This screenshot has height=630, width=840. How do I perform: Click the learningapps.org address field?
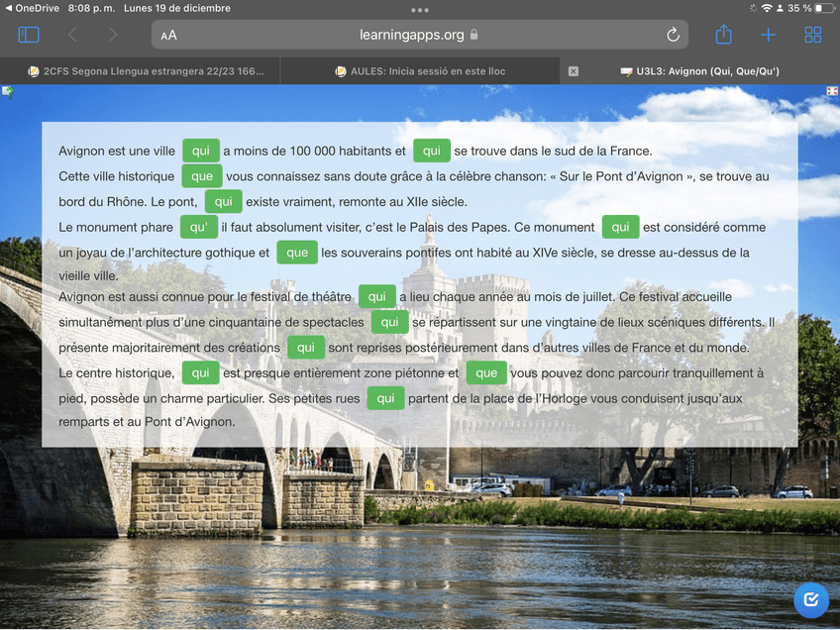coord(419,35)
